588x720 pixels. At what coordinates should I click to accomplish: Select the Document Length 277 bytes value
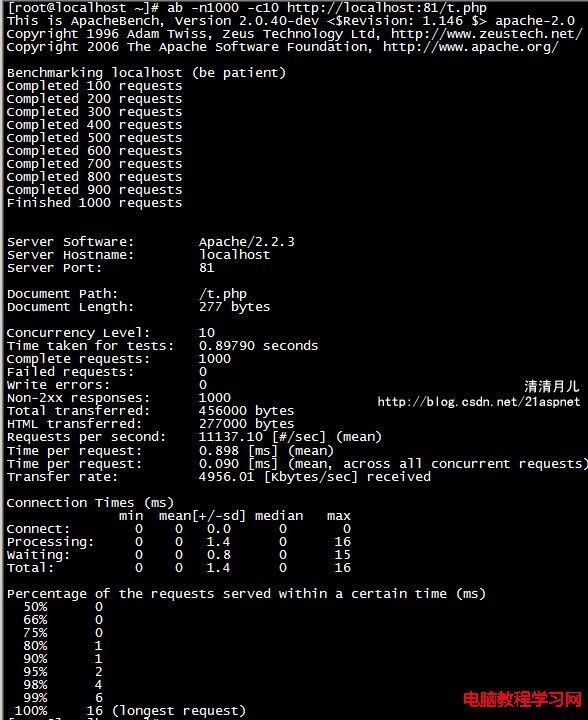235,307
